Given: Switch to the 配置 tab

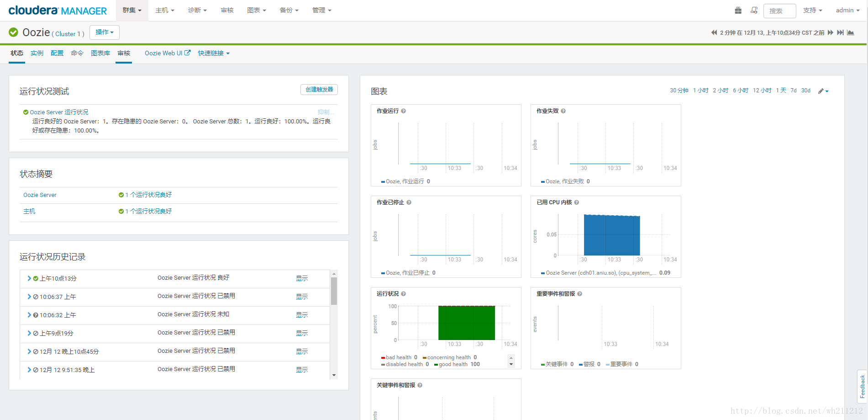Looking at the screenshot, I should (x=57, y=53).
